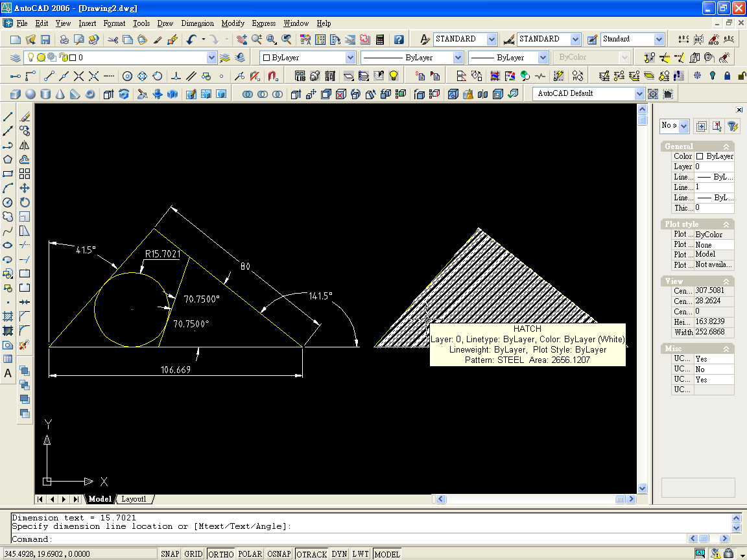Click the 3D Box solid icon

[x=16, y=94]
